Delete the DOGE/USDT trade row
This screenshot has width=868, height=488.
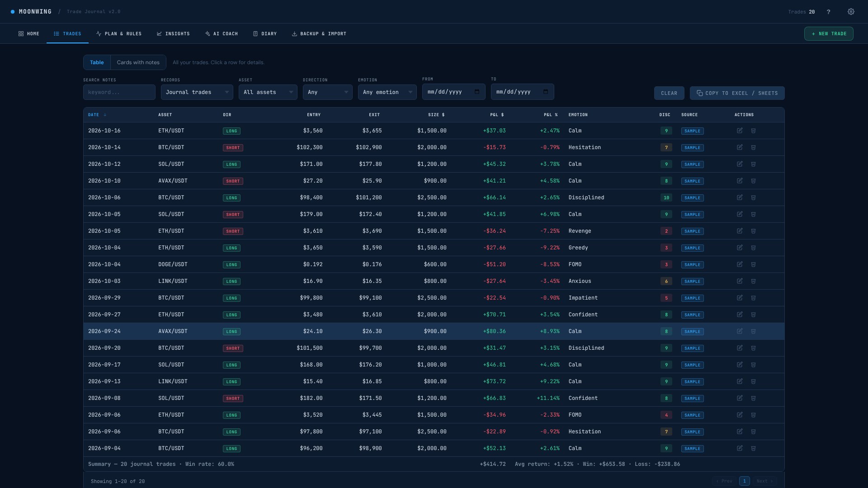pyautogui.click(x=753, y=264)
